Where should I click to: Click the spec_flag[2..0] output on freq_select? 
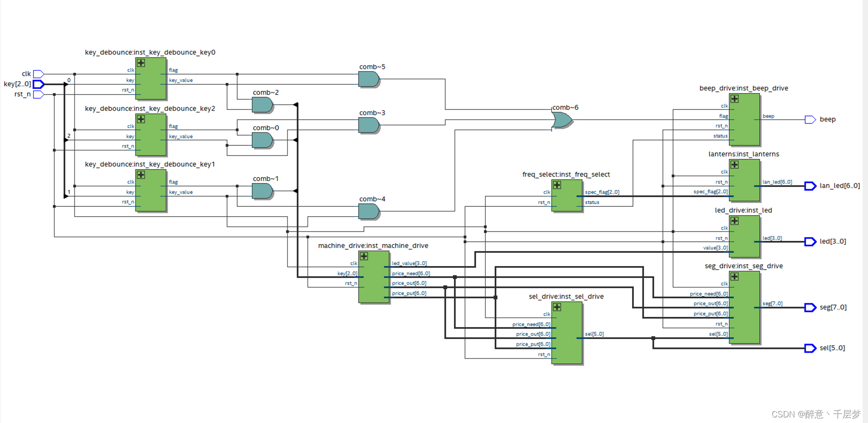(602, 192)
